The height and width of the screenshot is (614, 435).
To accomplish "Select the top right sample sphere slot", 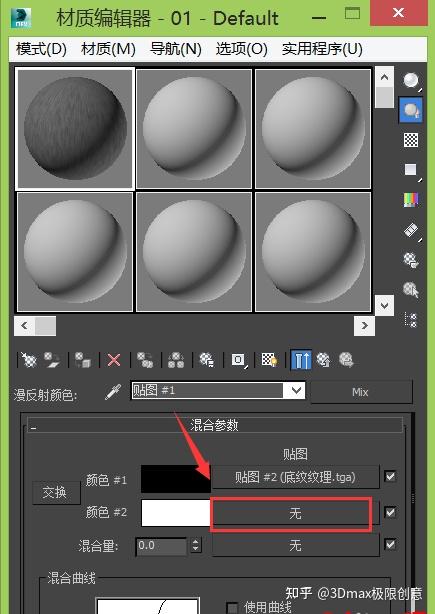I will pyautogui.click(x=313, y=129).
